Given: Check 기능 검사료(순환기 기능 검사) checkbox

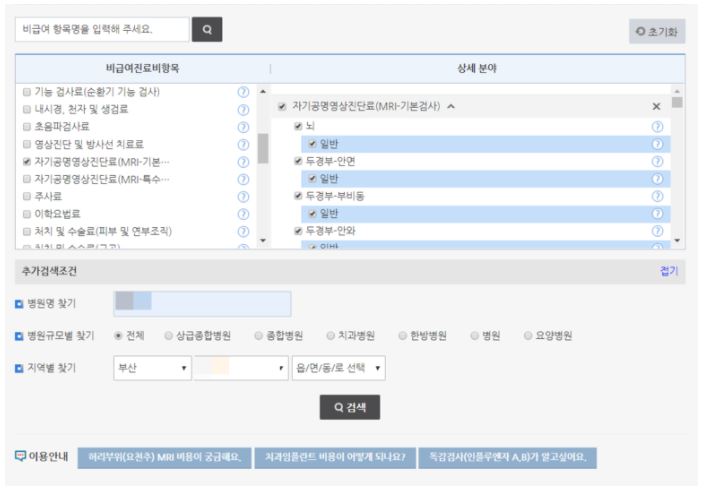Looking at the screenshot, I should point(27,92).
